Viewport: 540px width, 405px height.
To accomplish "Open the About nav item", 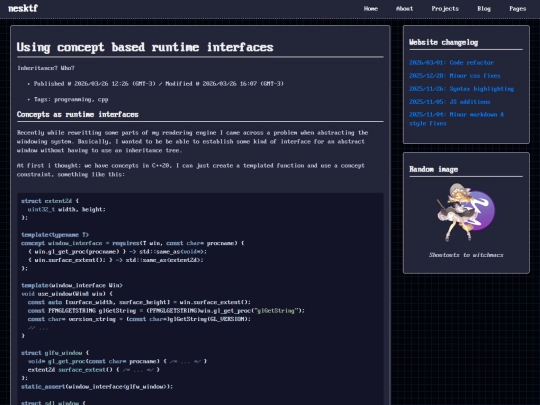I will tap(404, 9).
